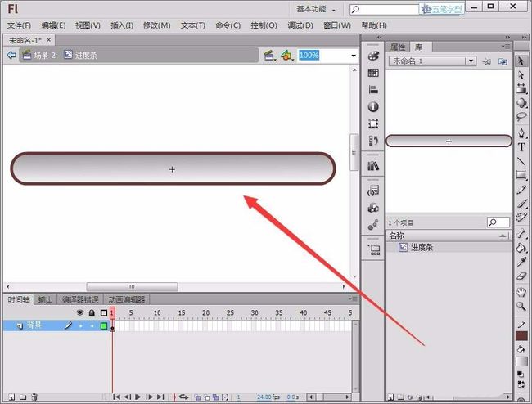Sort library by 名称 column arrow
This screenshot has height=404, width=532.
(x=503, y=236)
